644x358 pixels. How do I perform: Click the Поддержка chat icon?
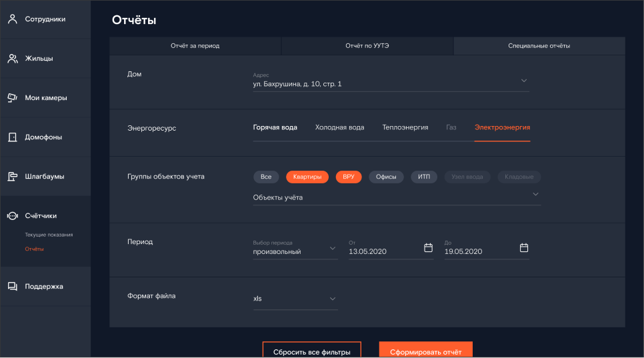coord(13,287)
